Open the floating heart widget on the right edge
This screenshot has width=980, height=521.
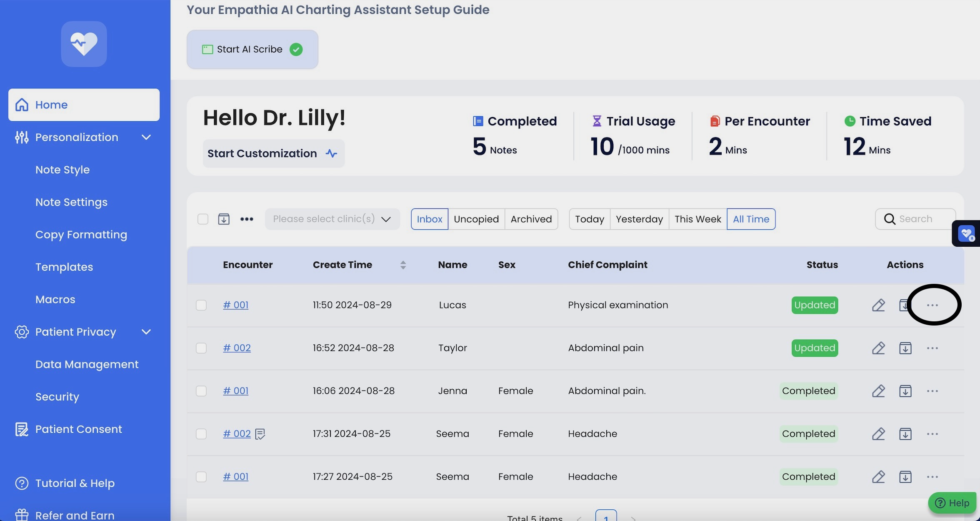coord(966,233)
